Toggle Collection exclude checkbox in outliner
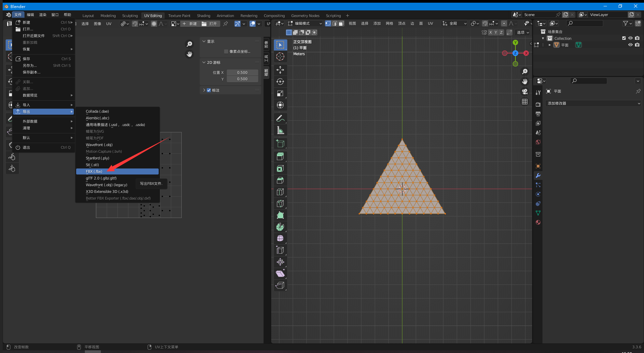The height and width of the screenshot is (353, 644). click(624, 38)
